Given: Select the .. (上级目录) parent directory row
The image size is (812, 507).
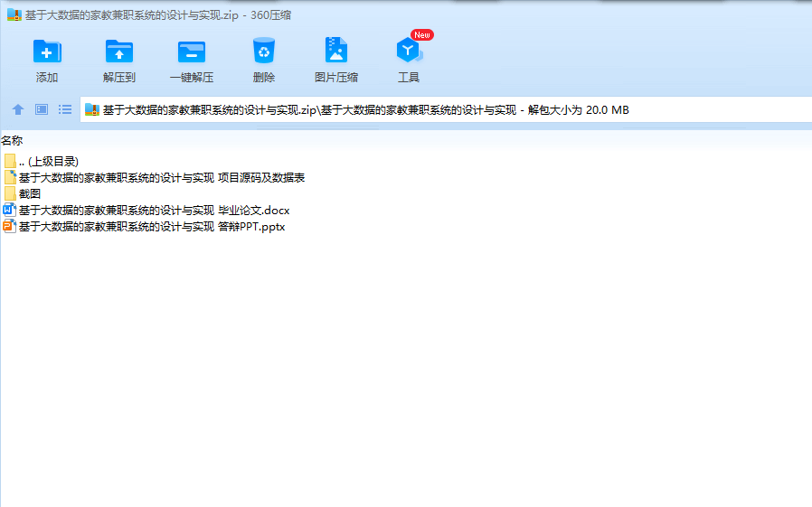Looking at the screenshot, I should tap(41, 162).
